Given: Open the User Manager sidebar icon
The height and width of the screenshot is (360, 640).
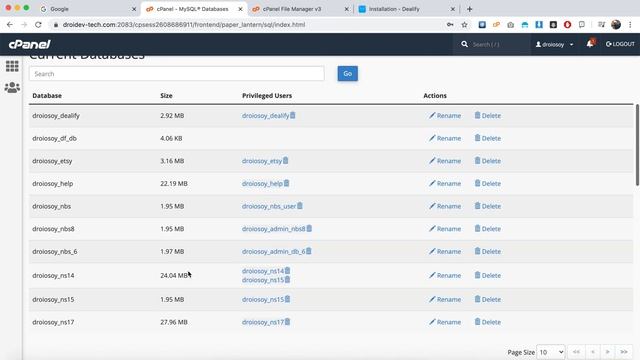Looking at the screenshot, I should (12, 87).
